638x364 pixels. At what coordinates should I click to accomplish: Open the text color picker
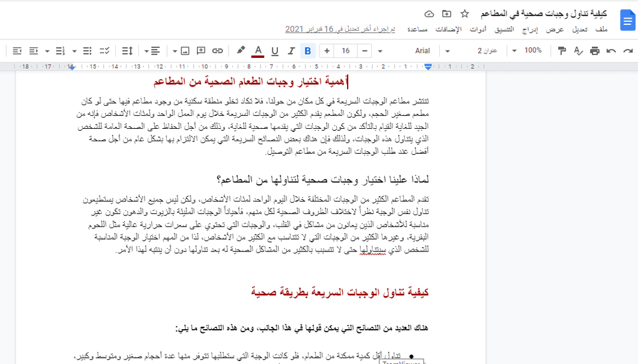[258, 51]
